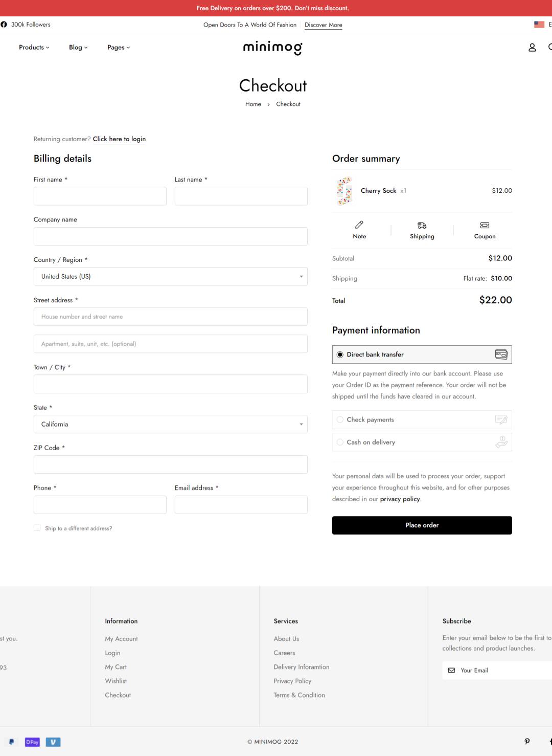Select Check payments radio button
552x756 pixels.
340,419
